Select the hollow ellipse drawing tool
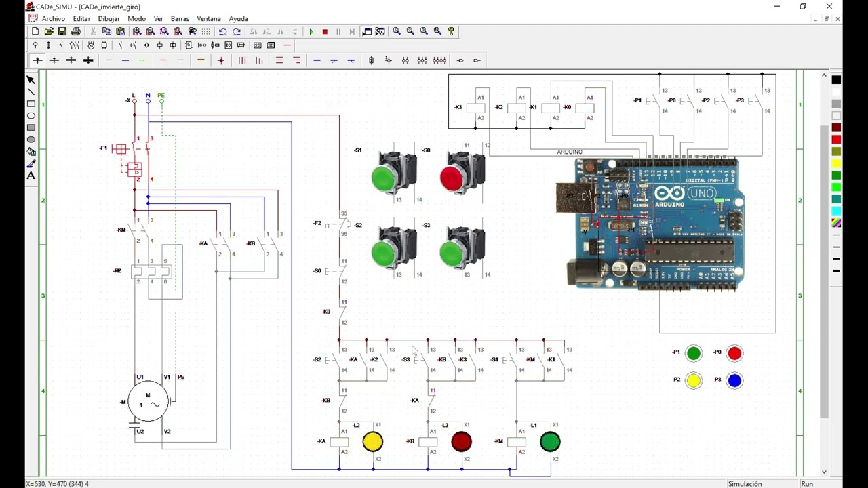Viewport: 868px width, 488px height. tap(31, 115)
